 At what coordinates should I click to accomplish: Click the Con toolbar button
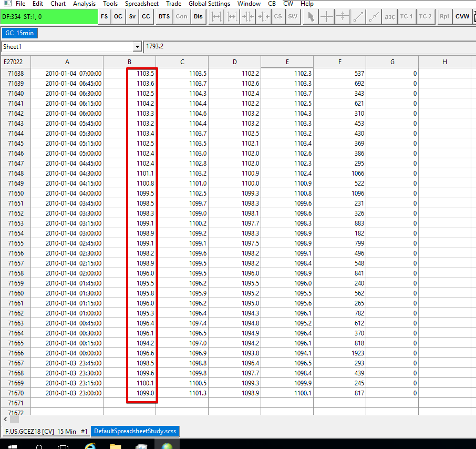pyautogui.click(x=182, y=17)
